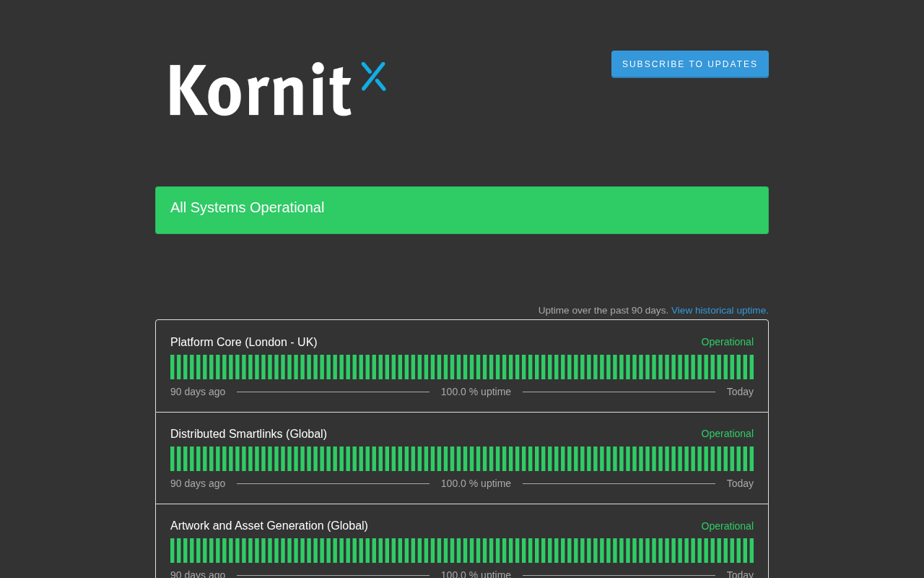Click the '100.0 % uptime' value for Distributed Smartlinks
924x578 pixels.
[476, 483]
